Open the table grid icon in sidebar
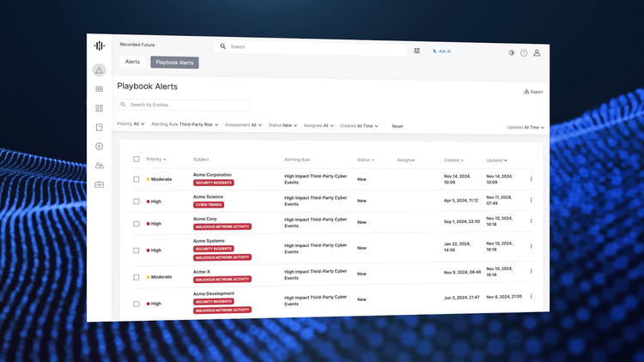The width and height of the screenshot is (644, 362). point(100,89)
